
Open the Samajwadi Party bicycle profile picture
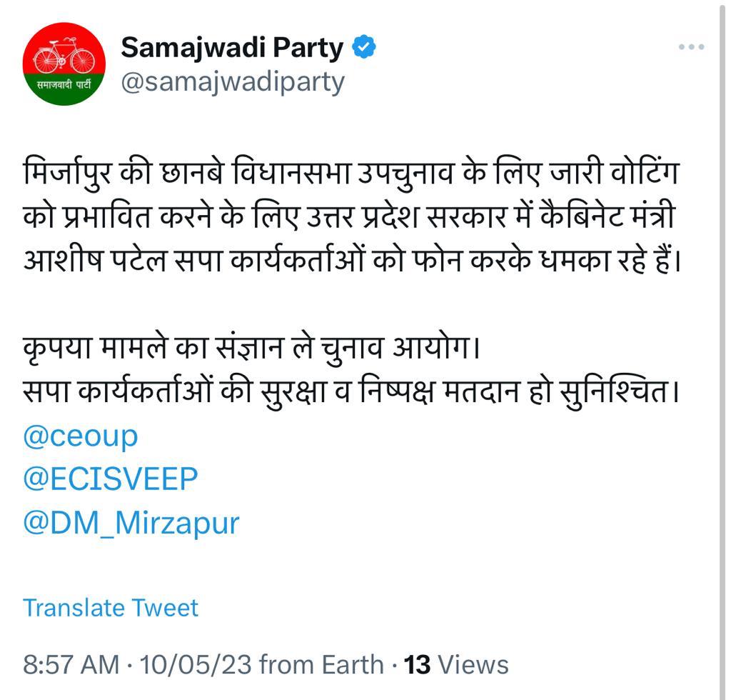64,64
